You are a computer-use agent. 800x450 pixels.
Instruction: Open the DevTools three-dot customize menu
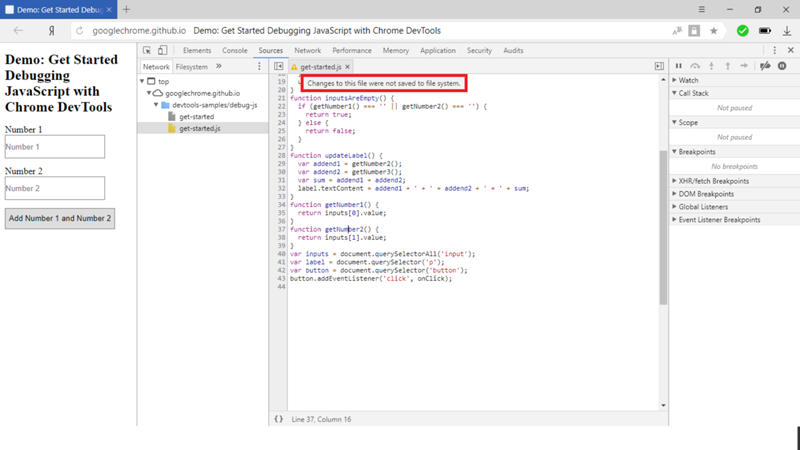774,50
